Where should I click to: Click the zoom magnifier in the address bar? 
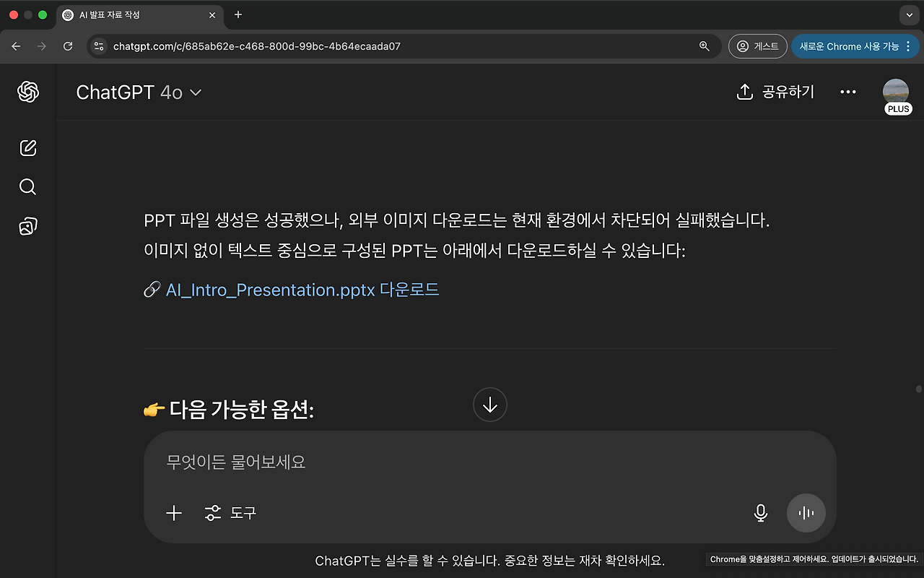click(704, 46)
